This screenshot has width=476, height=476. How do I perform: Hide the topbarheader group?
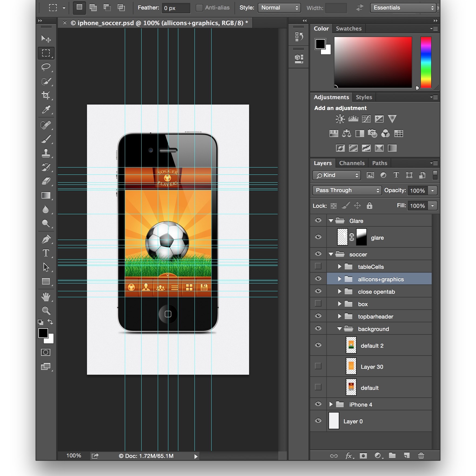(318, 316)
